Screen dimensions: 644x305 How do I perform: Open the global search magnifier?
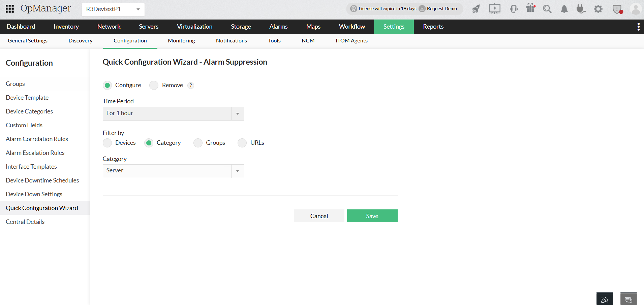[547, 9]
